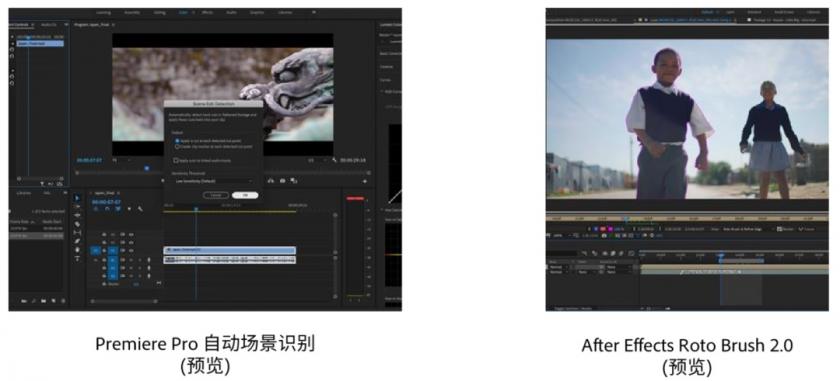The image size is (840, 381).
Task: Select the Hand tool in Premiere
Action: coord(78,249)
